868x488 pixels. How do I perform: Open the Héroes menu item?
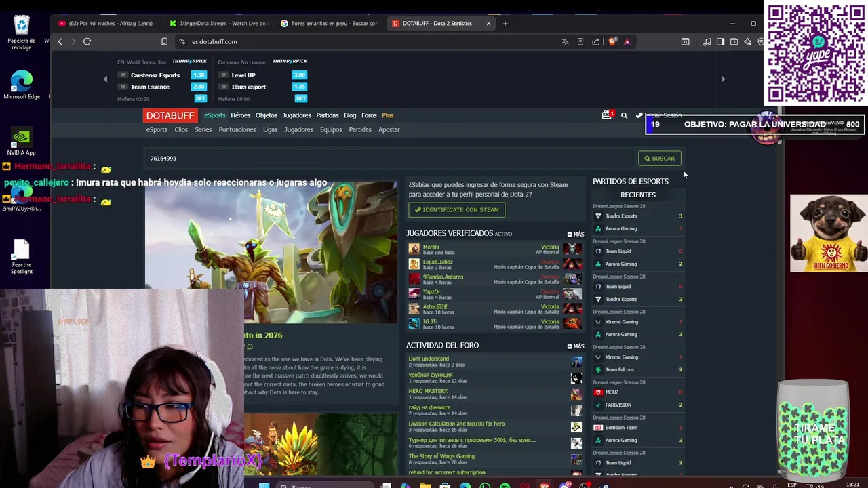240,115
